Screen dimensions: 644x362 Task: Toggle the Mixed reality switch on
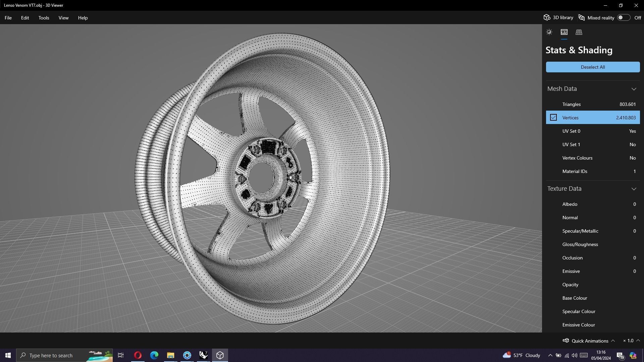tap(624, 18)
